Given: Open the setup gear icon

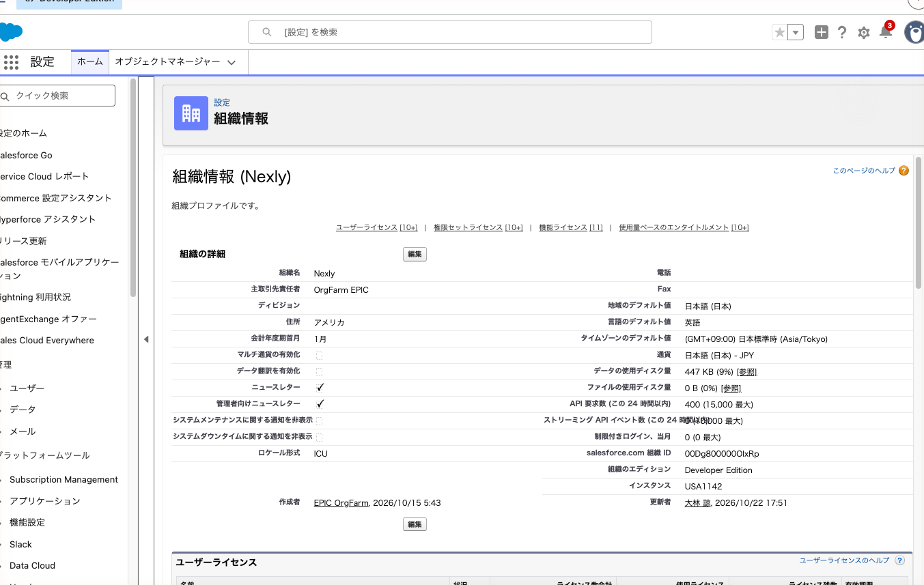Looking at the screenshot, I should pos(864,32).
